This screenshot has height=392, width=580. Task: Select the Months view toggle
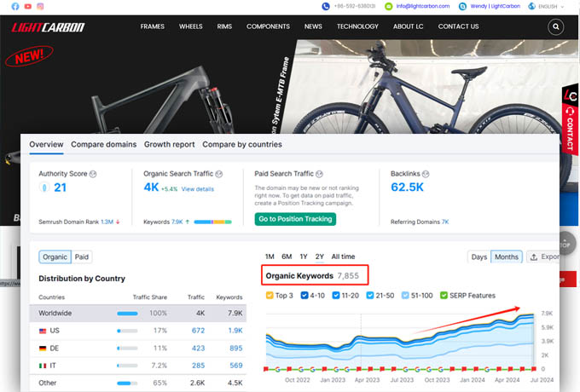pyautogui.click(x=507, y=257)
